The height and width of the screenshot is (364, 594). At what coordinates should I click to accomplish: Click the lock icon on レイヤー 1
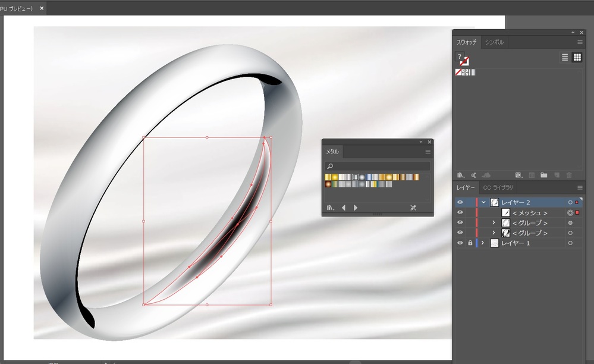470,243
